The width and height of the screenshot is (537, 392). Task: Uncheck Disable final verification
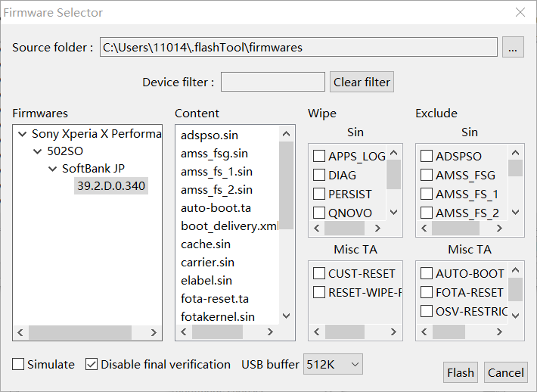92,364
